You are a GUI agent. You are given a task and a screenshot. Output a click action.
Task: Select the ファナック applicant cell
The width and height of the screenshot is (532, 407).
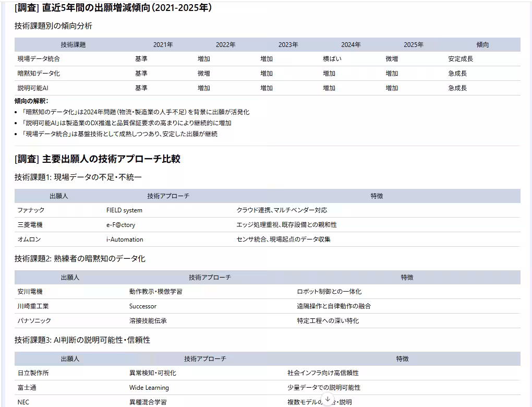pos(31,210)
